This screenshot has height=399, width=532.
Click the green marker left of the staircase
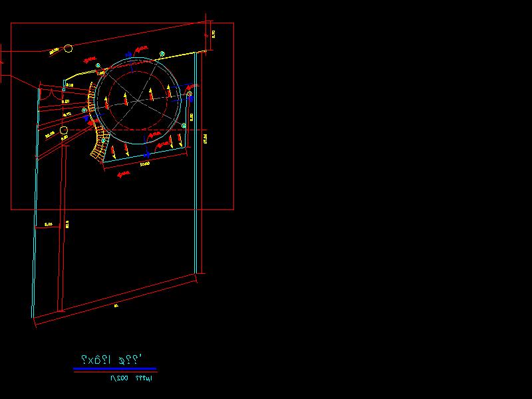pyautogui.click(x=84, y=110)
